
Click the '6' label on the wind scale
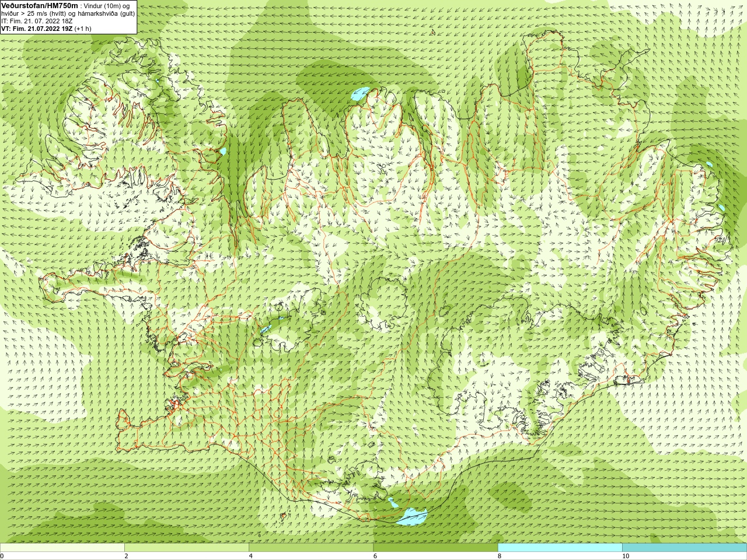coord(375,556)
